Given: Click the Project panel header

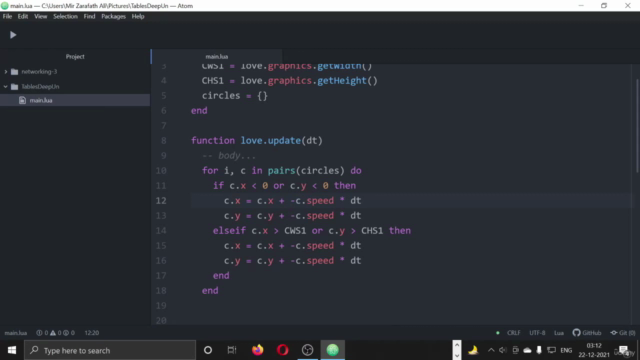Looking at the screenshot, I should [75, 56].
